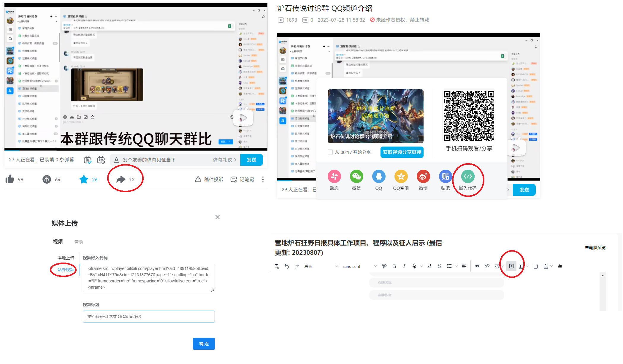Click the text color droplet icon
The image size is (623, 364).
(x=414, y=266)
